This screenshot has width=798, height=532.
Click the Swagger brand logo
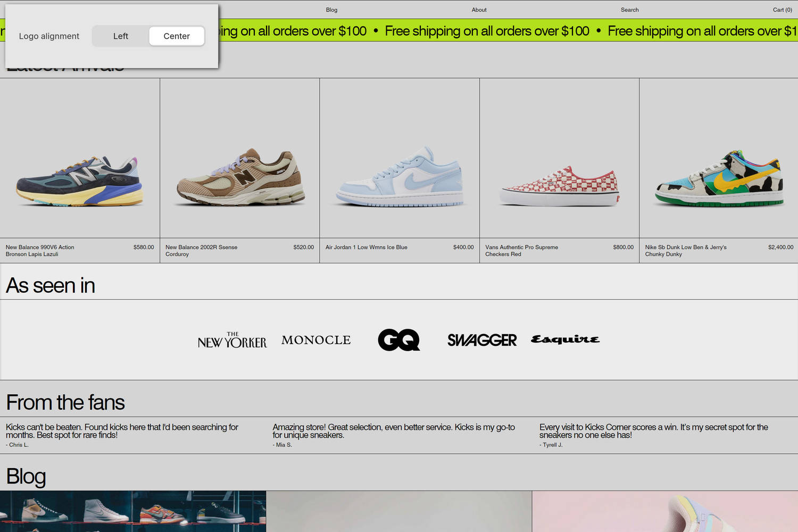coord(481,339)
